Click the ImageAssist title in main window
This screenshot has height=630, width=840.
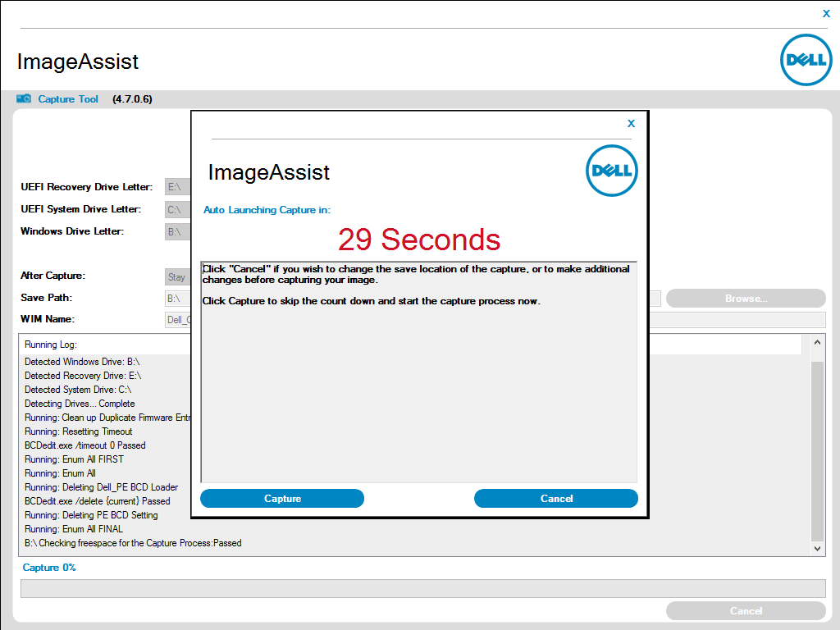coord(78,62)
